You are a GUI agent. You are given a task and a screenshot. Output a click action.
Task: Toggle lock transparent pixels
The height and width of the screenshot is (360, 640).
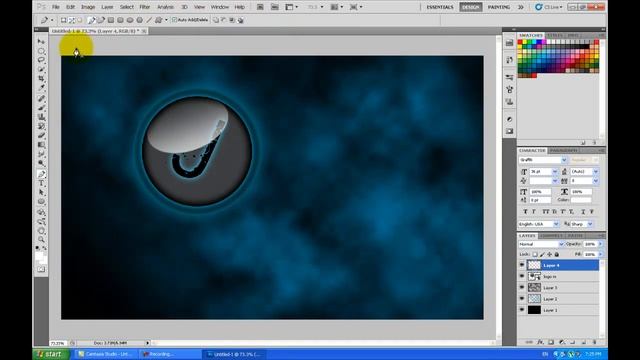click(535, 254)
